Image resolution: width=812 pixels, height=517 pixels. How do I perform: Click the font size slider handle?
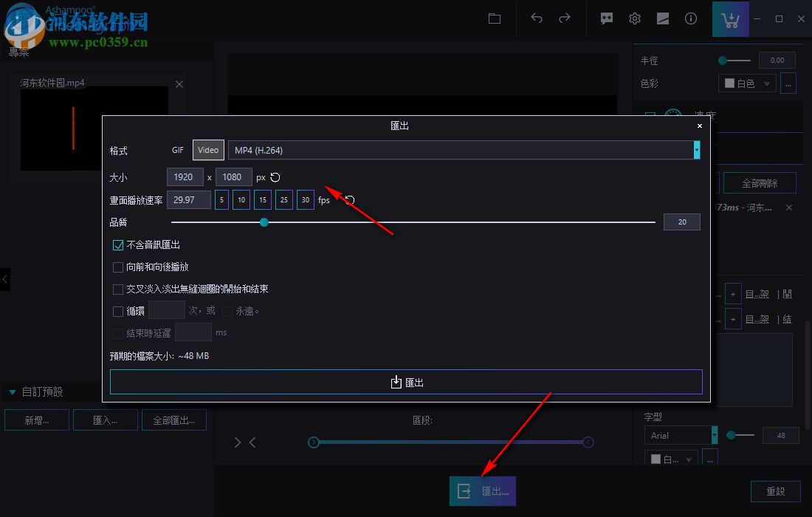(731, 435)
